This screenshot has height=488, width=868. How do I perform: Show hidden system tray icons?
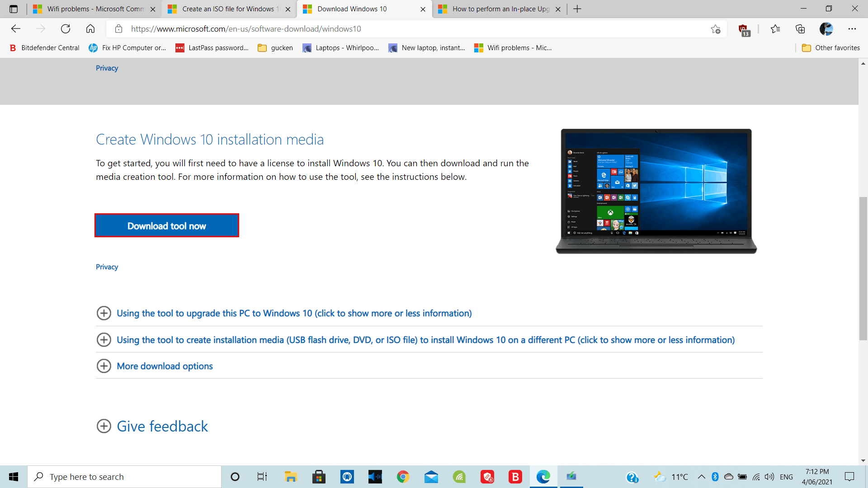pyautogui.click(x=702, y=477)
